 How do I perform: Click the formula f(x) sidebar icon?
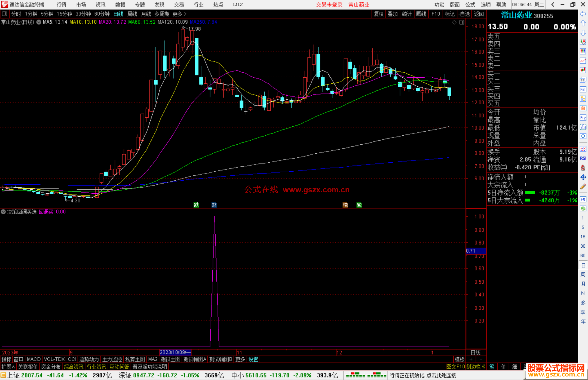point(583,127)
